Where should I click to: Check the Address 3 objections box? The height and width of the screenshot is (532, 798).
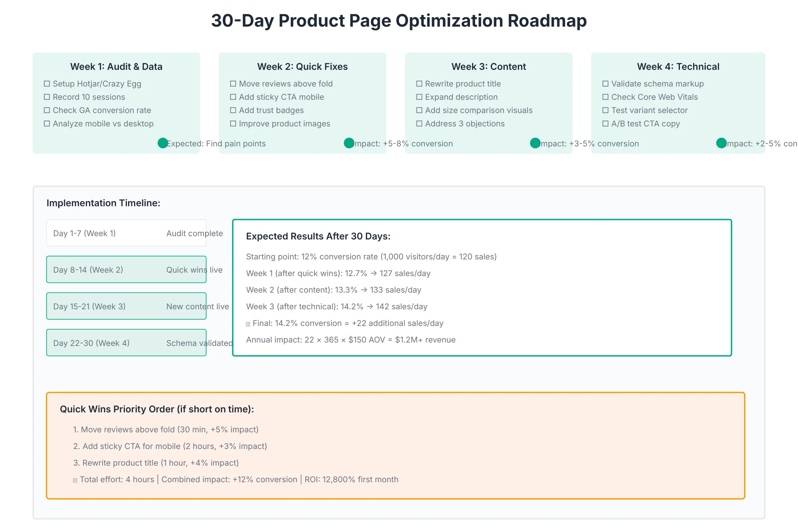(x=419, y=124)
